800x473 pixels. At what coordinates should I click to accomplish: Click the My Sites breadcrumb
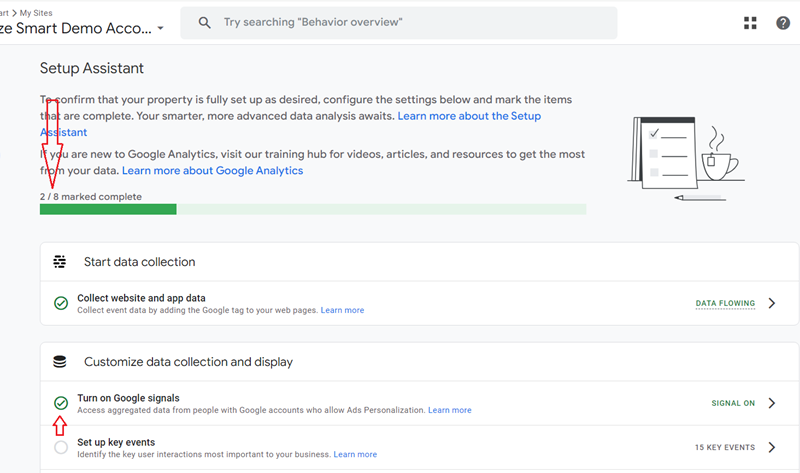[x=36, y=13]
